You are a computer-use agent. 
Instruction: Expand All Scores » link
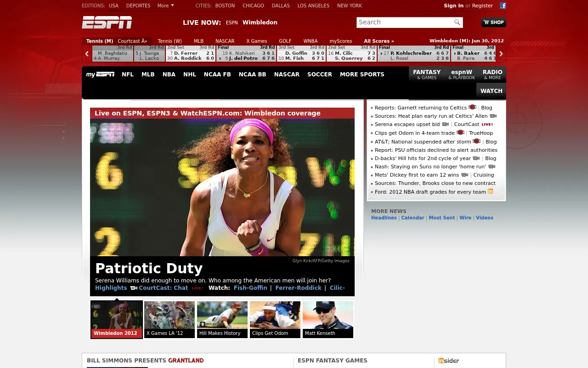click(x=379, y=41)
